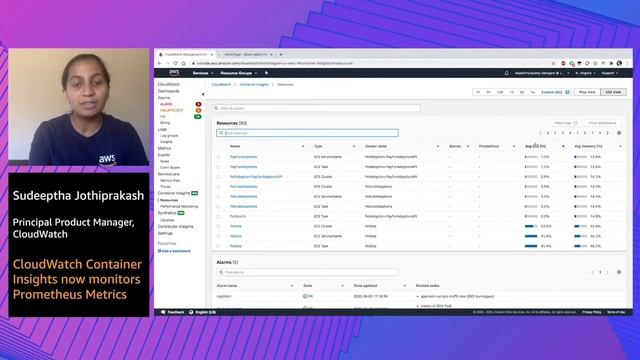Open the Chrome profile avatar

(x=619, y=63)
